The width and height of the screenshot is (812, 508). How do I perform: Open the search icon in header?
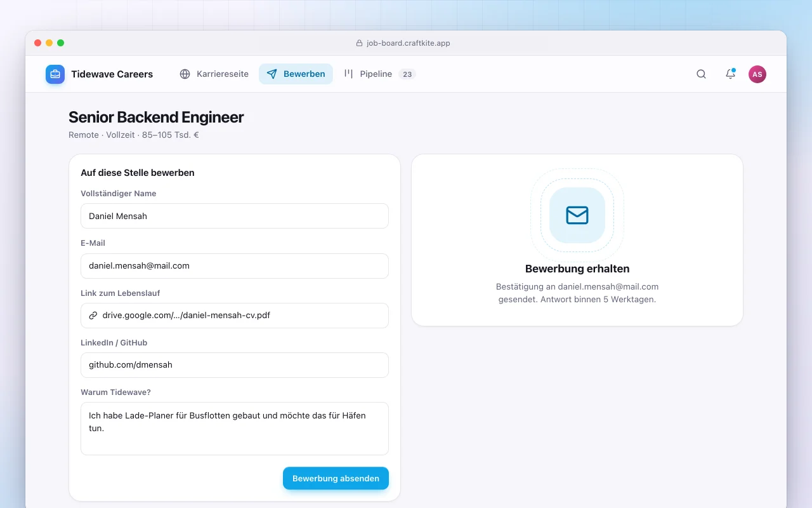(701, 74)
